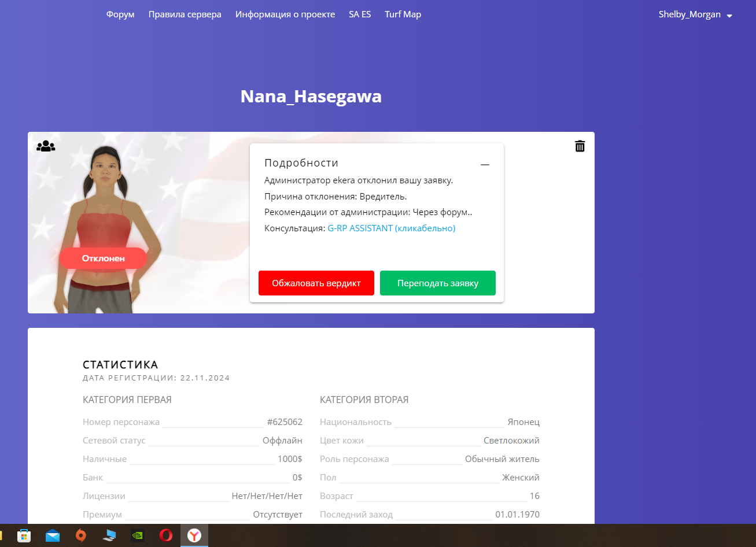Collapse the Подробности panel with minus icon

(x=485, y=165)
